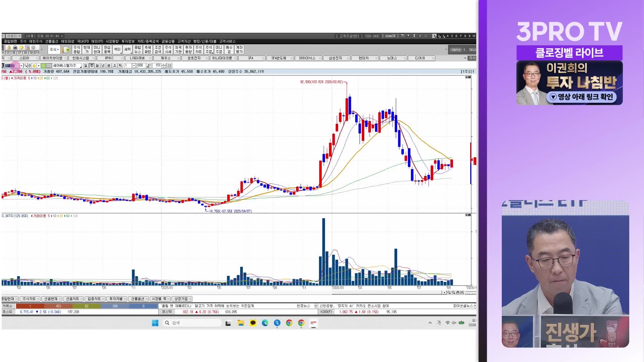
Task: Open the dropdown after the yellow icon
Action: coord(39,66)
